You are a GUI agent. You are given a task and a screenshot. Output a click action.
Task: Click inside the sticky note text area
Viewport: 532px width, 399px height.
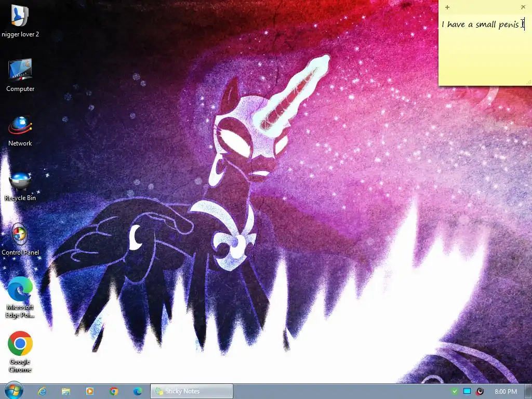tap(485, 49)
